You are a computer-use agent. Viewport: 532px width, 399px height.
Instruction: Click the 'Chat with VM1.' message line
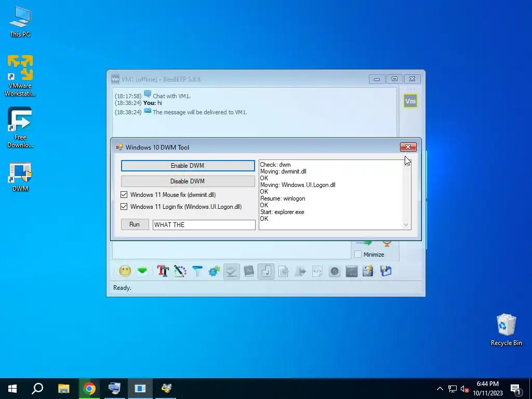tap(171, 96)
